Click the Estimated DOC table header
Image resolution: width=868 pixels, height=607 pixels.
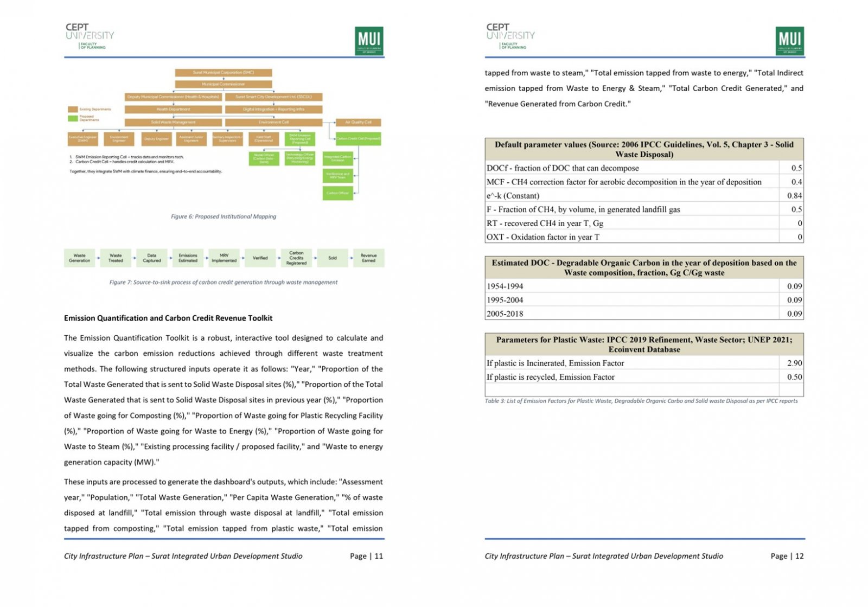point(644,267)
